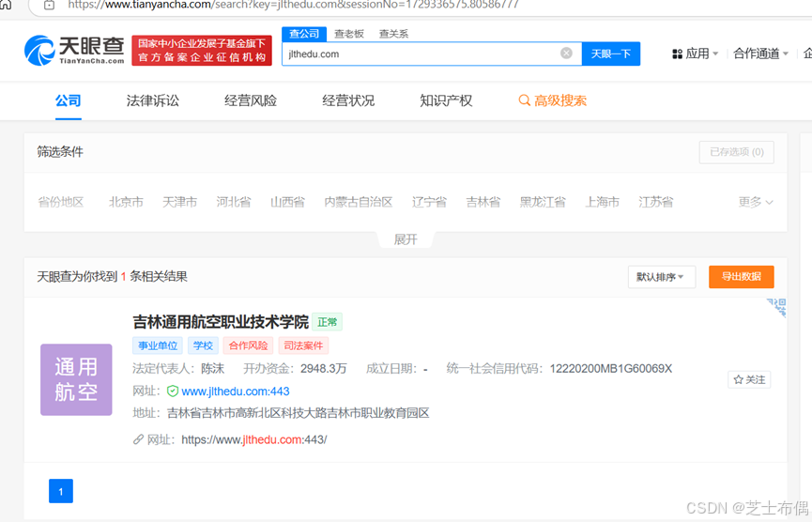Image resolution: width=812 pixels, height=522 pixels.
Task: Click the 事业单位 tag
Action: (x=158, y=345)
